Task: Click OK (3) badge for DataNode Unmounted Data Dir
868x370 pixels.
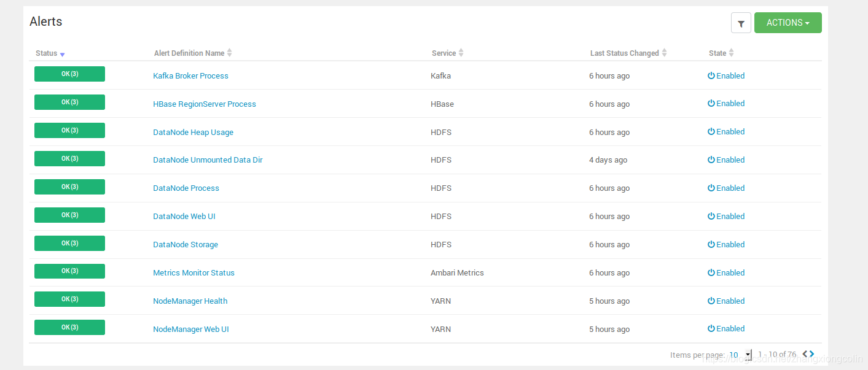Action: [x=69, y=159]
